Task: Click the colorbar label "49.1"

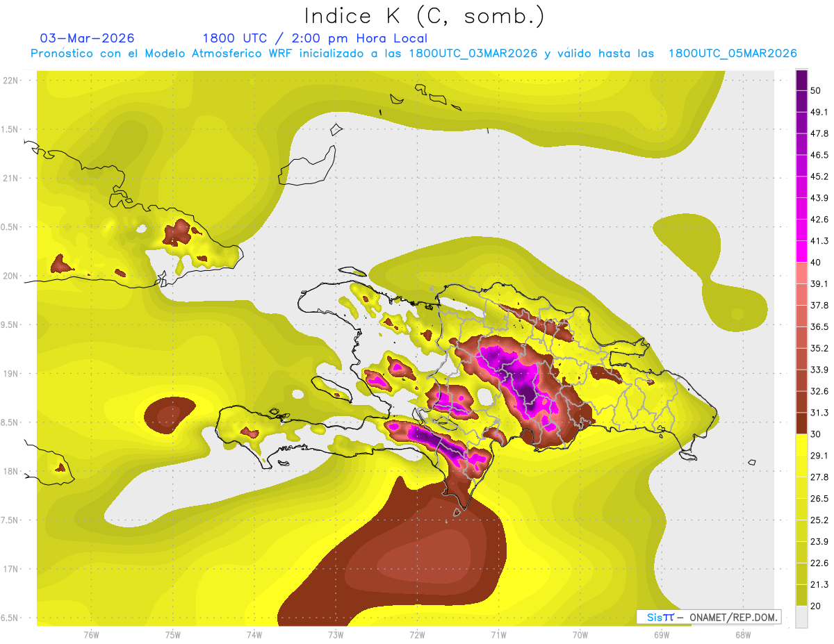Action: point(819,112)
